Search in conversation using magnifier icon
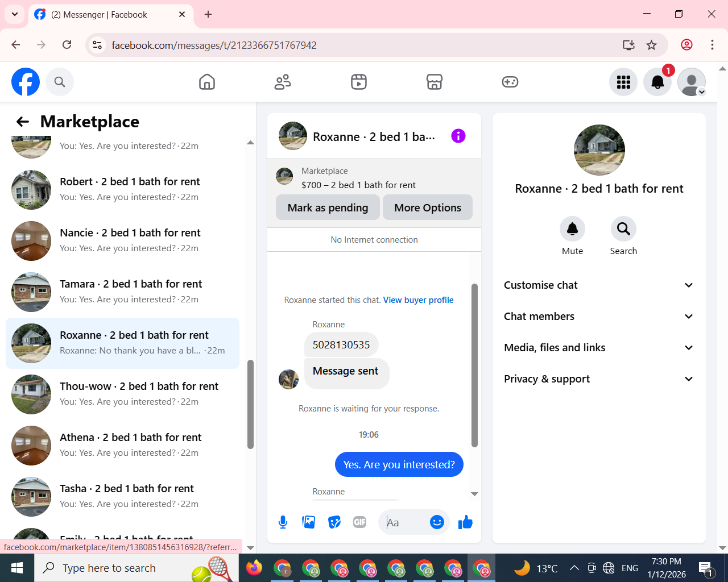The width and height of the screenshot is (728, 582). click(623, 228)
